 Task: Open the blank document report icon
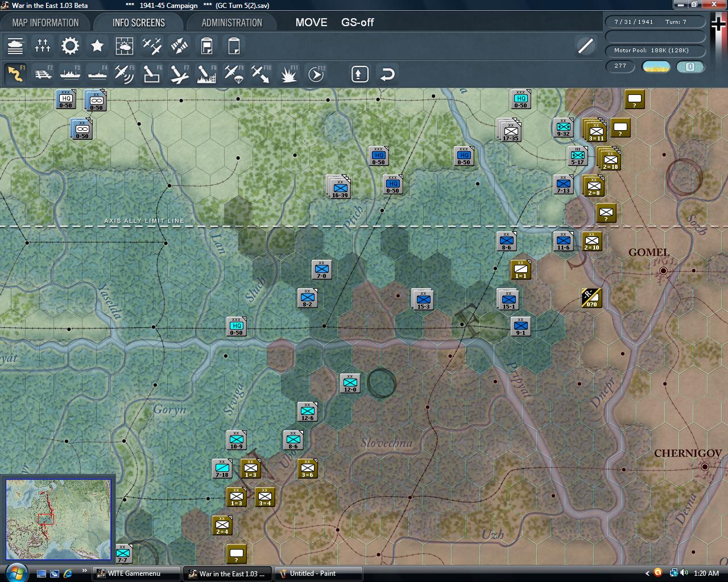234,46
